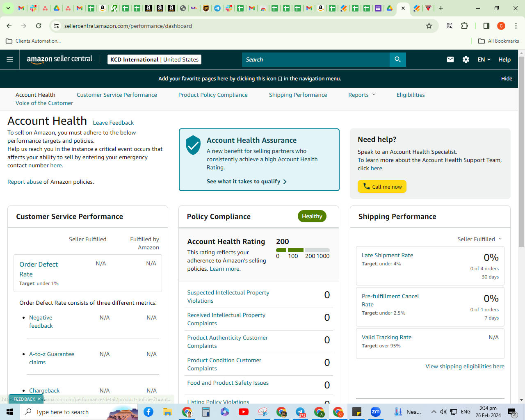This screenshot has height=420, width=525.
Task: Close the current Seller Central tab
Action: [x=403, y=8]
